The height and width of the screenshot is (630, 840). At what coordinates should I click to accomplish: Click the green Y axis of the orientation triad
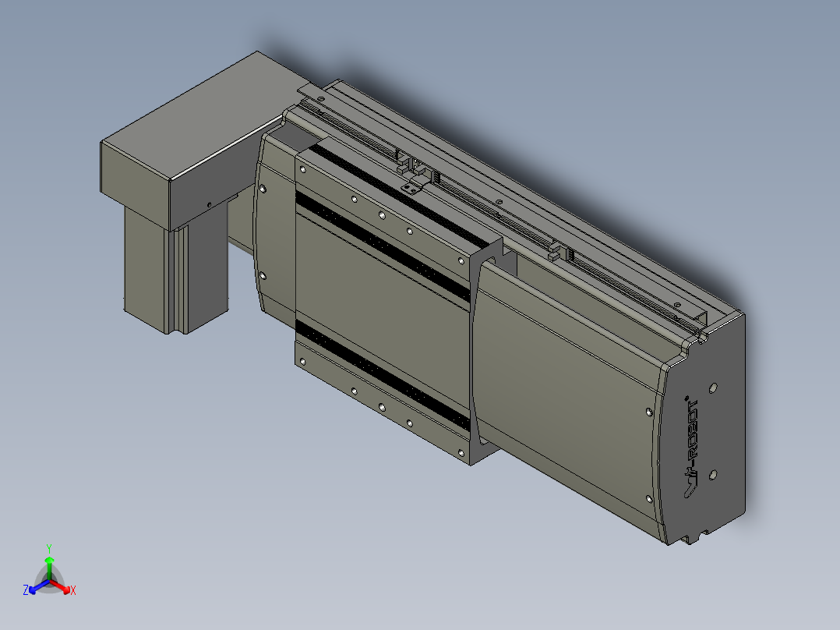[x=49, y=563]
